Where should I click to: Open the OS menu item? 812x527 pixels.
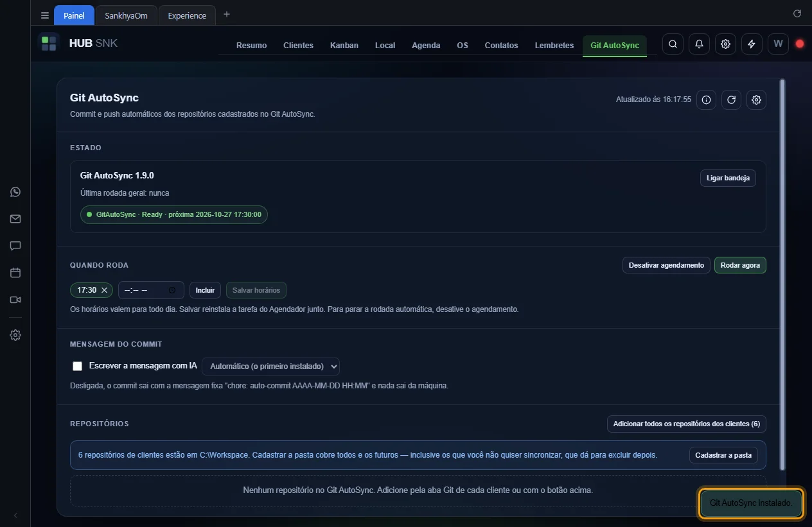point(463,45)
